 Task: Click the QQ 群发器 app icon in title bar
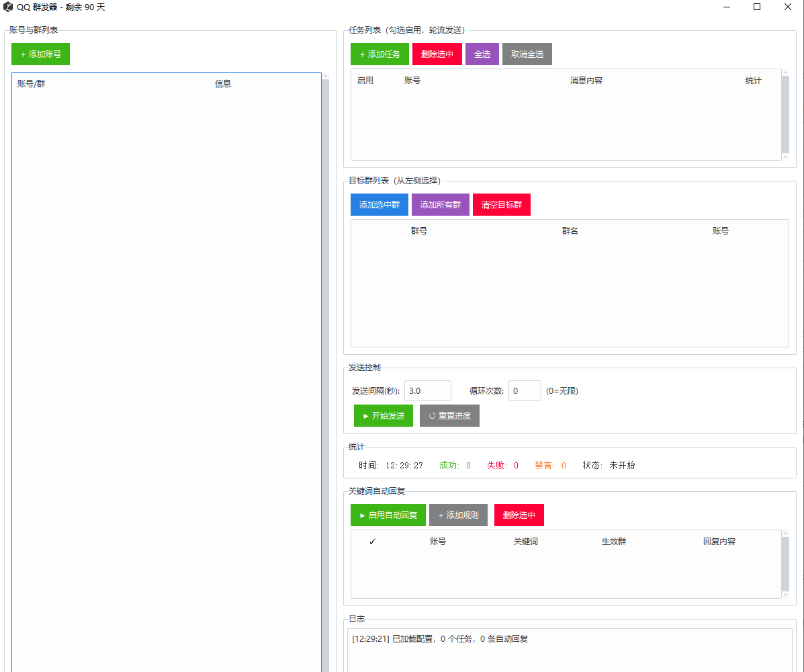click(x=8, y=7)
